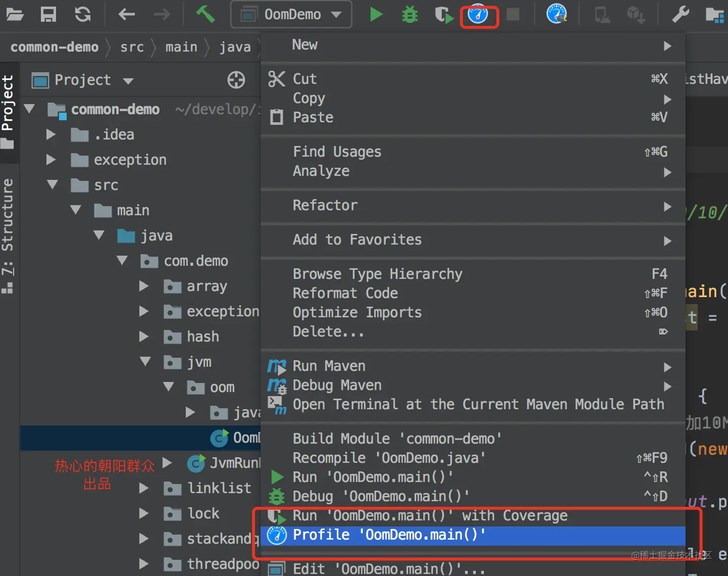Collapse the com.demo package

(122, 260)
